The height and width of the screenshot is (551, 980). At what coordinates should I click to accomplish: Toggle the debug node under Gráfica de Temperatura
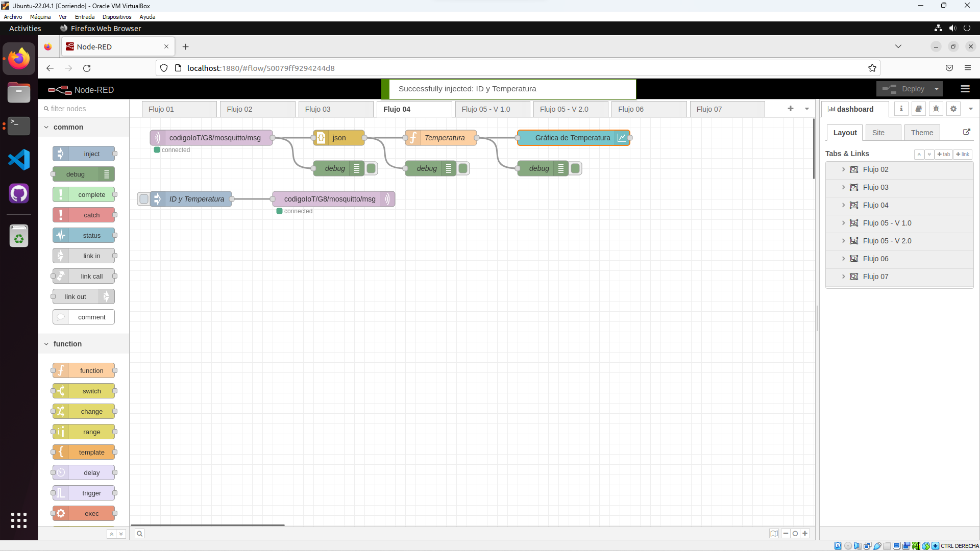[x=575, y=168]
